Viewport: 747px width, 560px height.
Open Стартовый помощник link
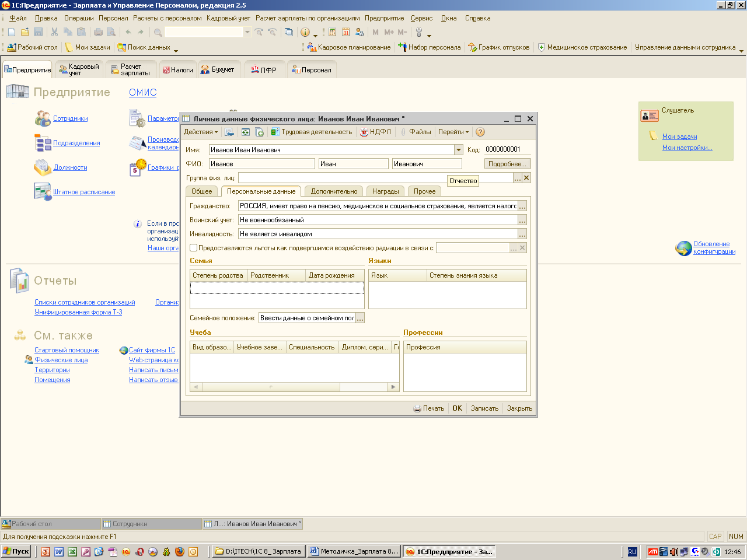[67, 350]
